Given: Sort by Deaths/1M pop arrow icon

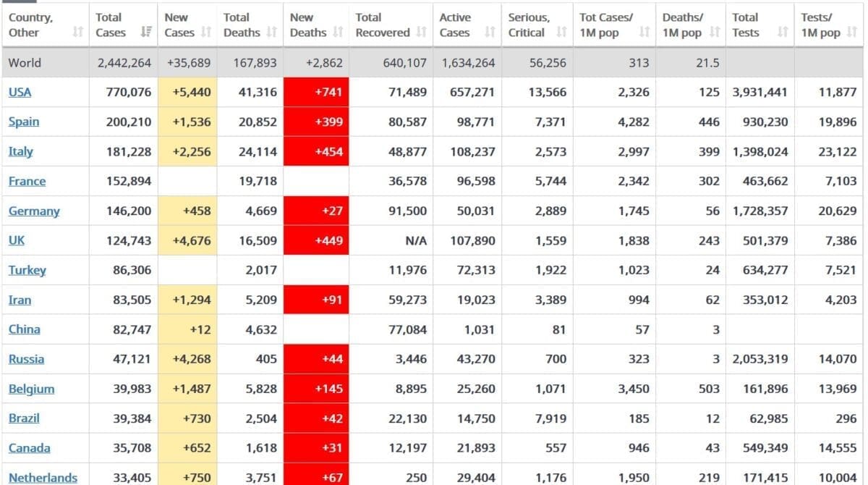Looking at the screenshot, I should pyautogui.click(x=715, y=33).
